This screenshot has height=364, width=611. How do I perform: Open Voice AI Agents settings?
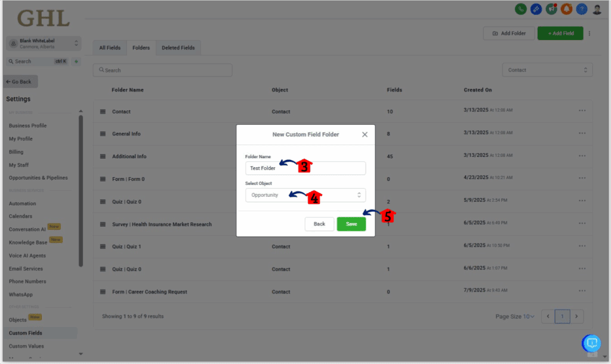(x=27, y=255)
